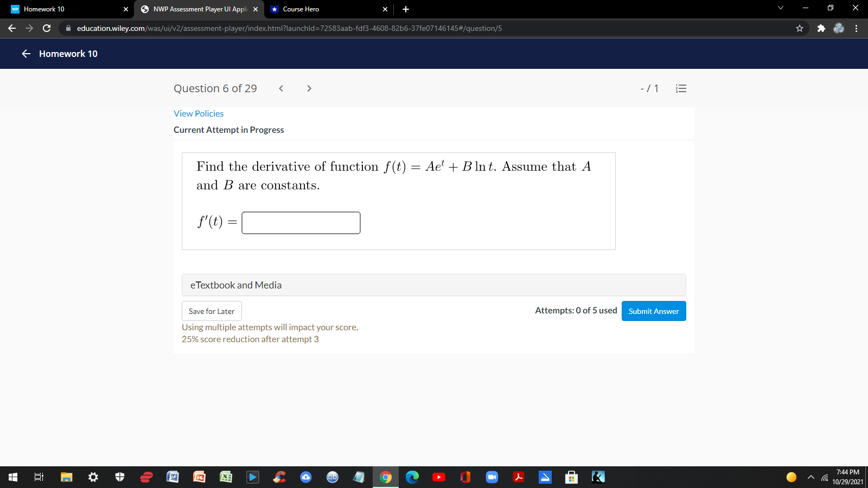Open Microsoft Excel from the taskbar

pyautogui.click(x=226, y=477)
